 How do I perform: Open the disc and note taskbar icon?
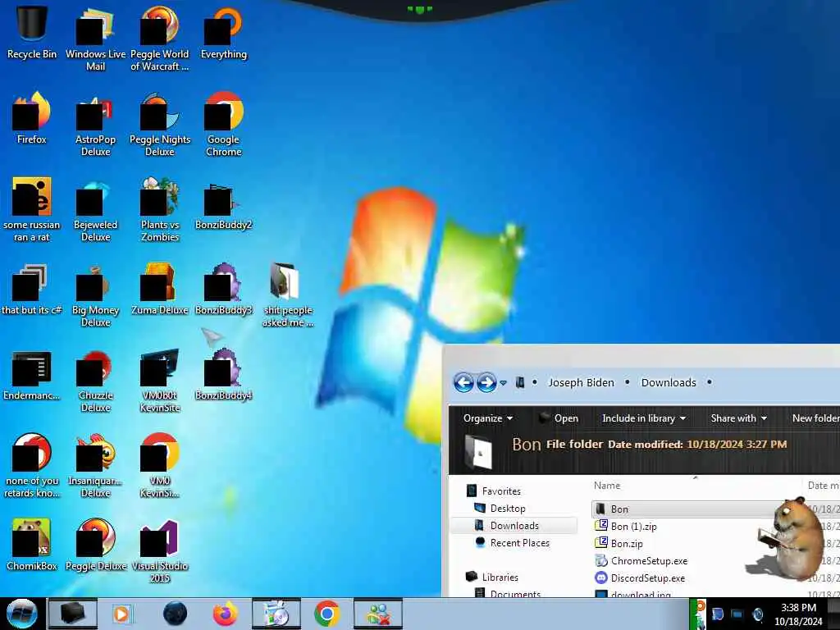pos(276,614)
